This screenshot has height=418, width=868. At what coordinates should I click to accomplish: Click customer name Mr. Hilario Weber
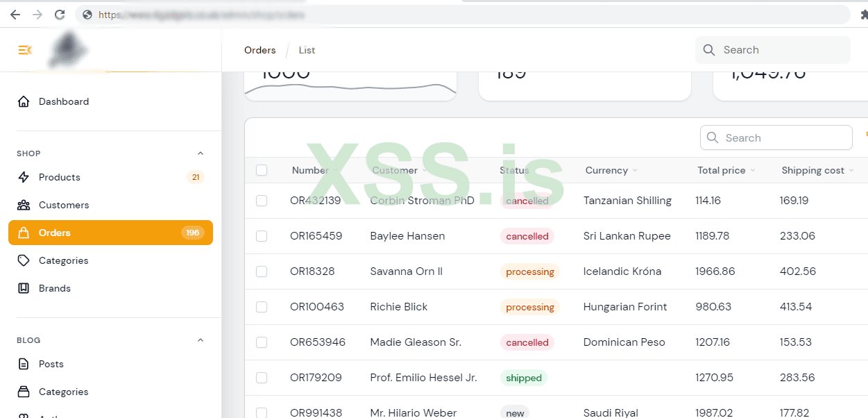tap(414, 412)
